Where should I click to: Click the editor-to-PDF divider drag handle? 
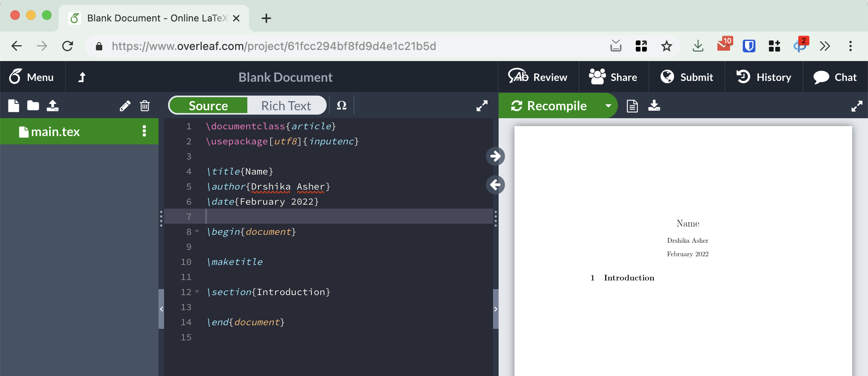click(495, 218)
